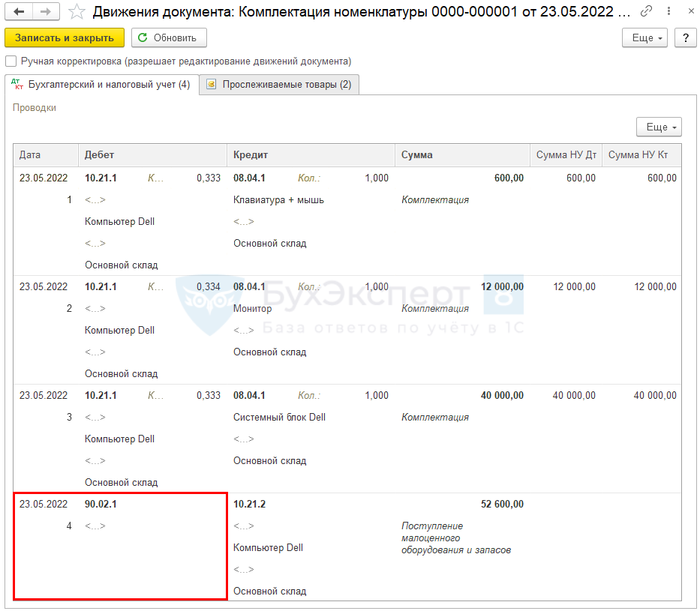Select 600,00 in Сумма НУ Дт column
This screenshot has height=611, width=700.
[581, 178]
